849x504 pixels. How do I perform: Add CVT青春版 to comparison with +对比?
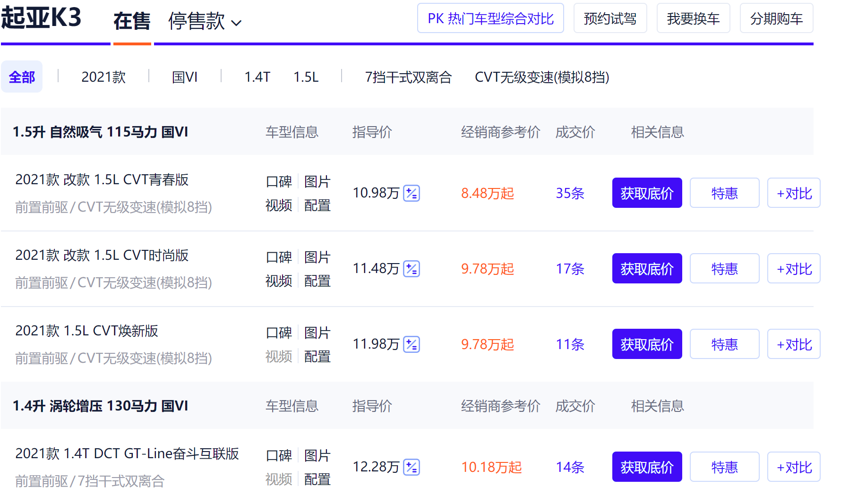click(794, 193)
